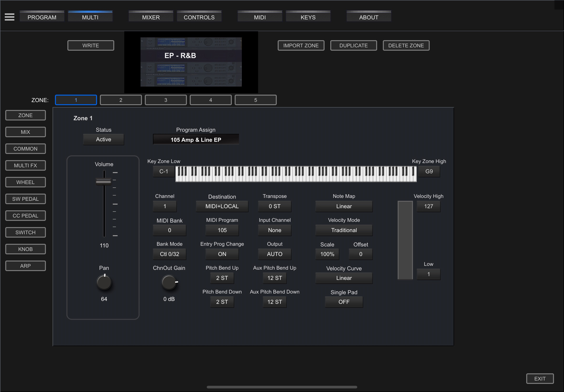Click the Key Zone Low C-1 field
This screenshot has width=564, height=392.
tap(163, 171)
